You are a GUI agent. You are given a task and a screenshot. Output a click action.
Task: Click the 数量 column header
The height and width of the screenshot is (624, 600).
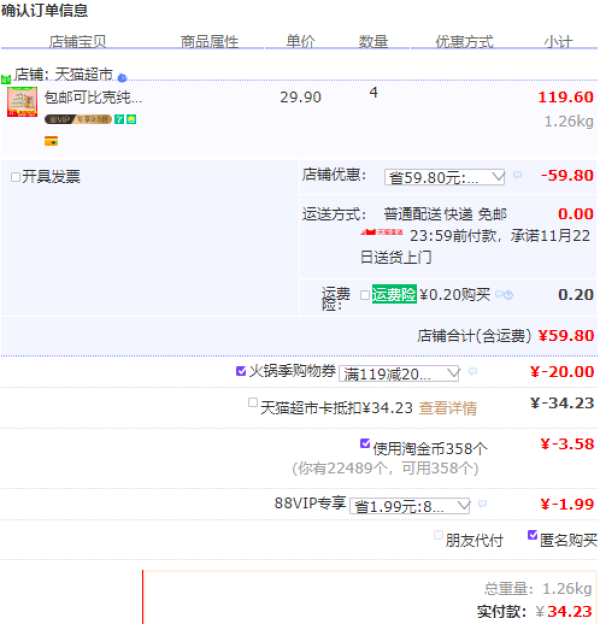pyautogui.click(x=373, y=41)
